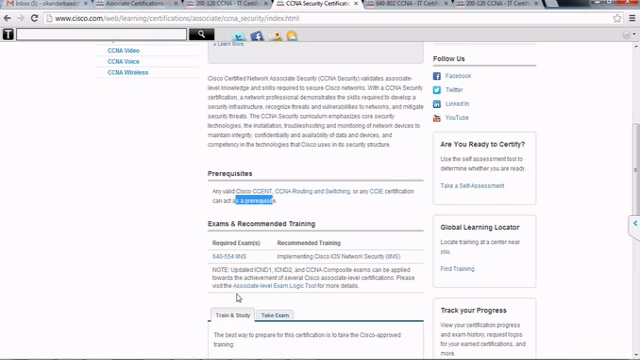Click the Recommended Training column header

coord(309,243)
